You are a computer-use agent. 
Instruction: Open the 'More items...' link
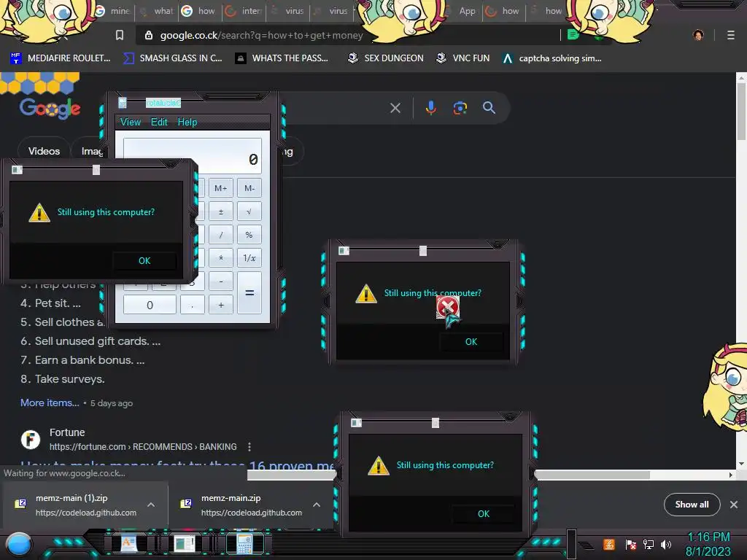click(x=50, y=402)
